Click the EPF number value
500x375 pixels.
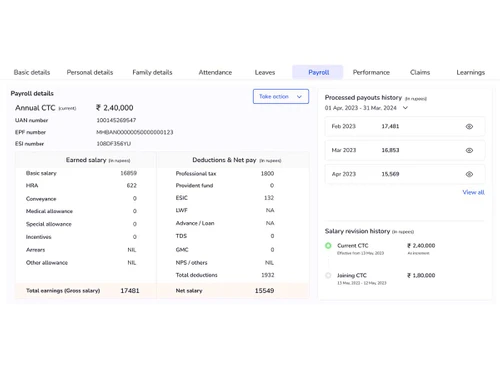click(x=135, y=132)
